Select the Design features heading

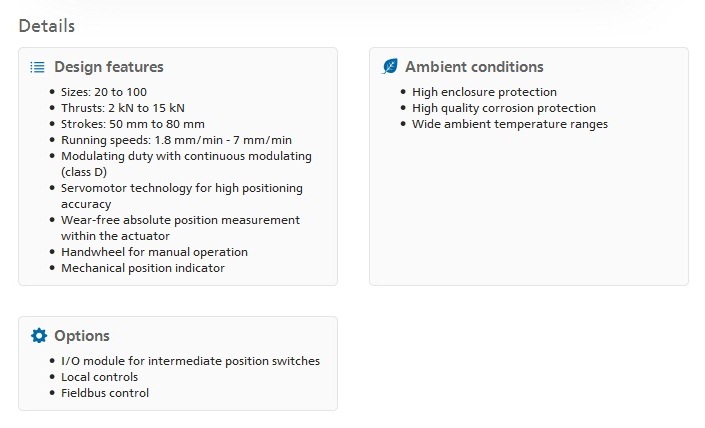(109, 67)
